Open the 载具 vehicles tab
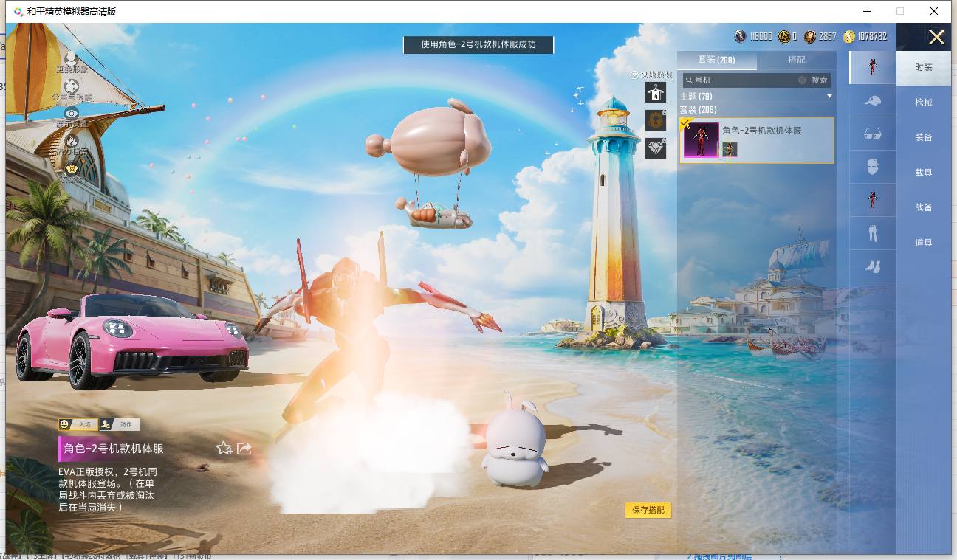This screenshot has height=560, width=957. [924, 173]
